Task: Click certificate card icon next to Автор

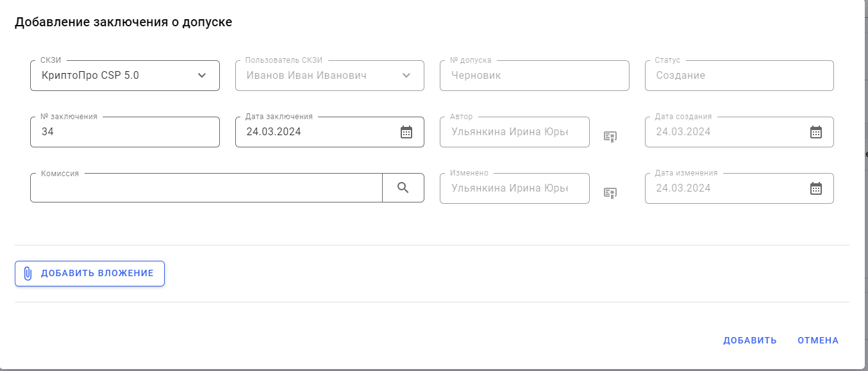Action: (x=610, y=136)
